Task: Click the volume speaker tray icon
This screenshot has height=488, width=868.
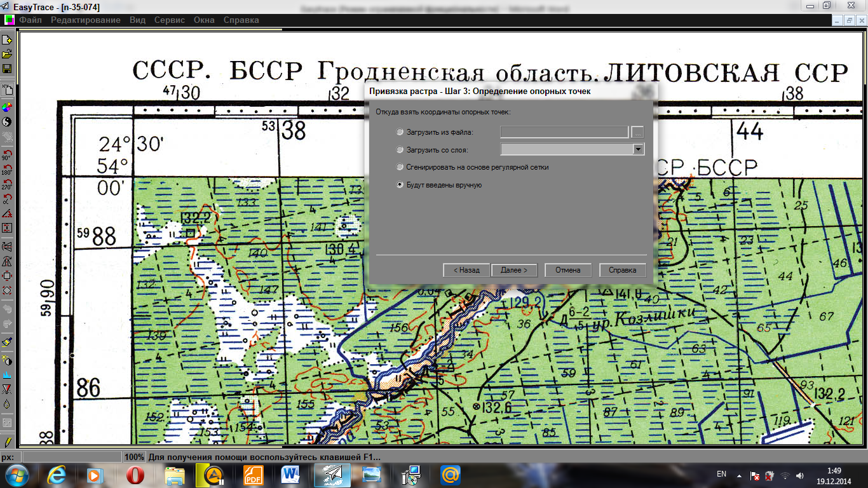Action: 799,475
